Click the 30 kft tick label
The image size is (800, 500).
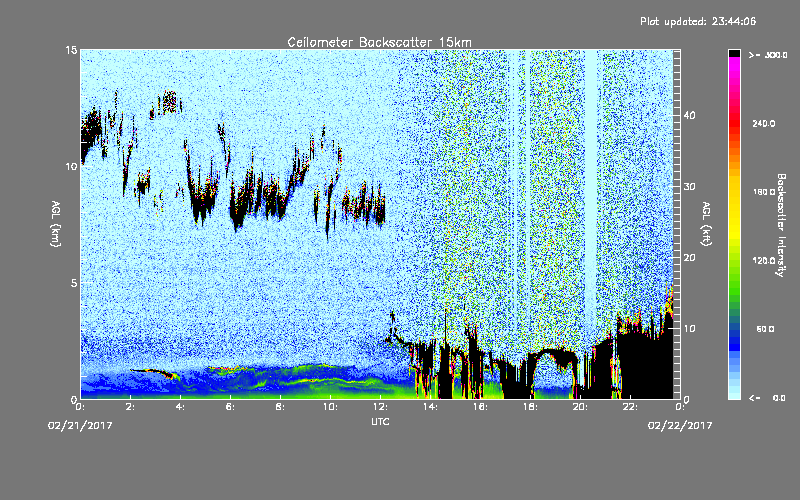tap(689, 186)
